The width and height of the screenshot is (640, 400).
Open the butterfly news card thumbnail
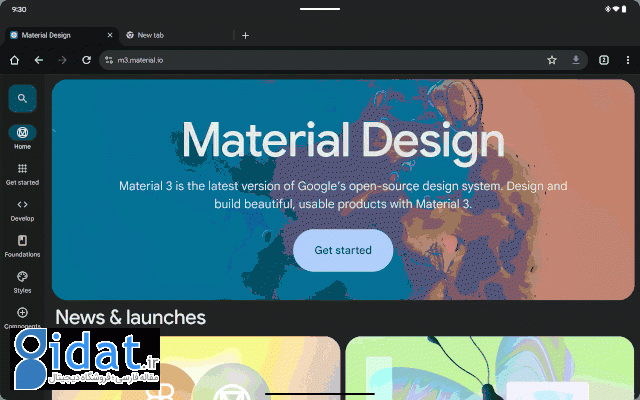click(490, 368)
